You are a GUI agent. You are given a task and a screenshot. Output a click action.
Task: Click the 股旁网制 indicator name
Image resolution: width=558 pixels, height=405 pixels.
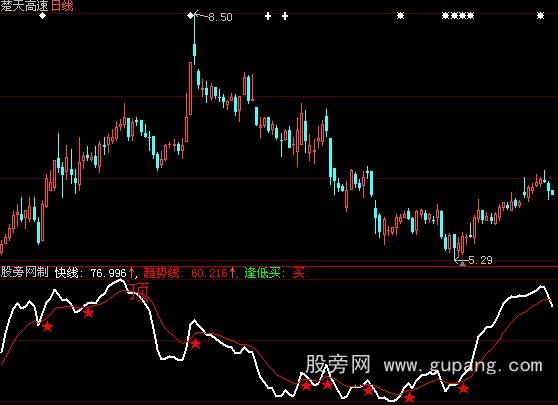pos(24,272)
